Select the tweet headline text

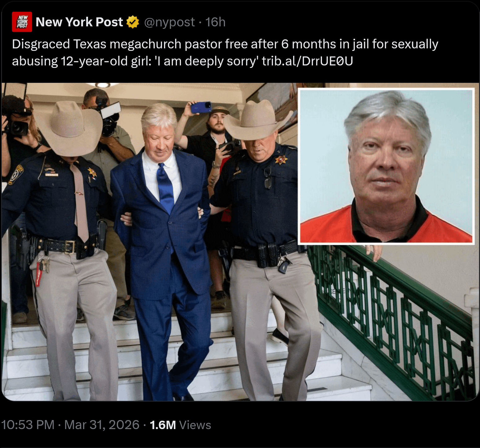(x=225, y=52)
